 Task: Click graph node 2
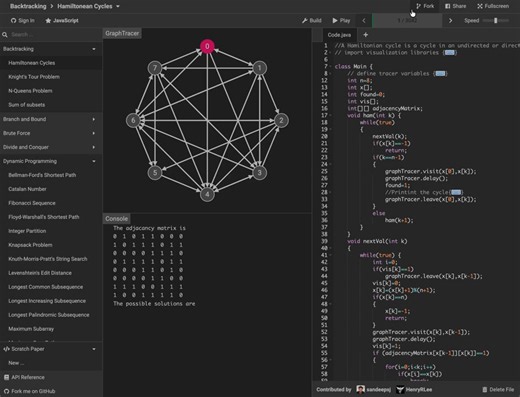tap(281, 120)
